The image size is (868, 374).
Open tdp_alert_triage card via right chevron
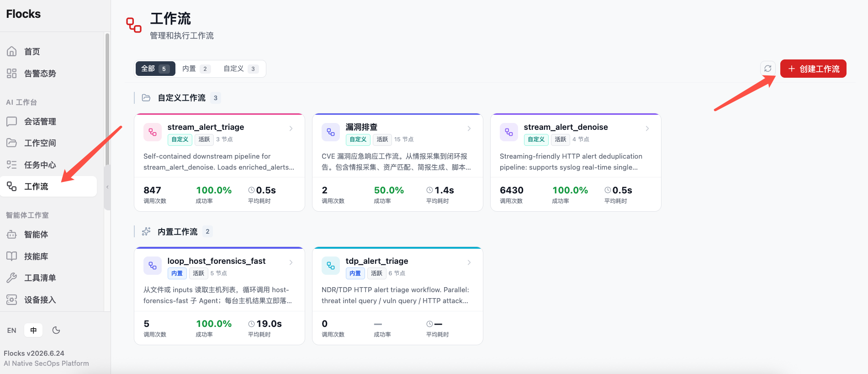pyautogui.click(x=469, y=262)
